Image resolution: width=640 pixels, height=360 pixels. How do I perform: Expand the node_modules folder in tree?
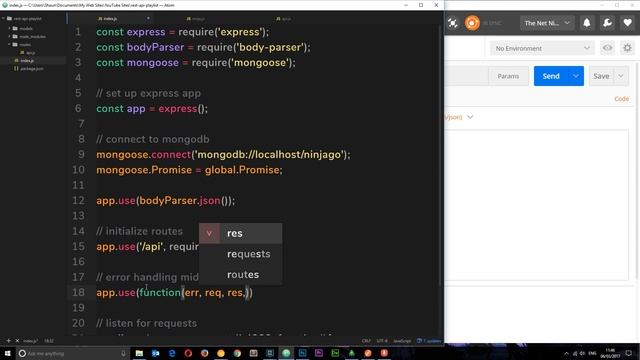pyautogui.click(x=29, y=36)
